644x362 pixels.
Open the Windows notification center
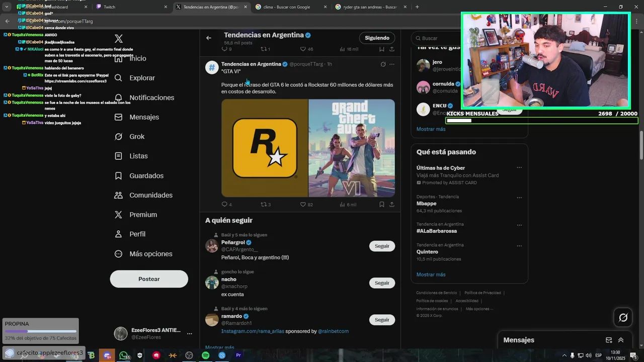(633, 355)
